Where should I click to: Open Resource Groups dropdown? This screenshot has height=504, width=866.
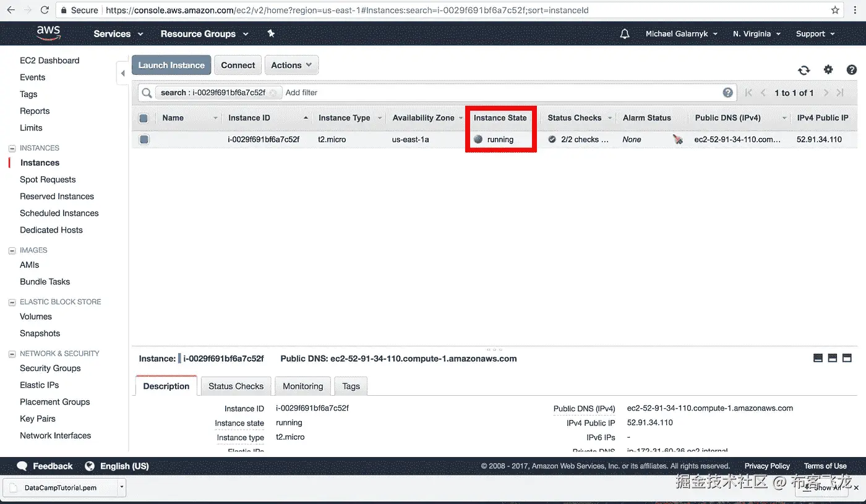coord(204,34)
